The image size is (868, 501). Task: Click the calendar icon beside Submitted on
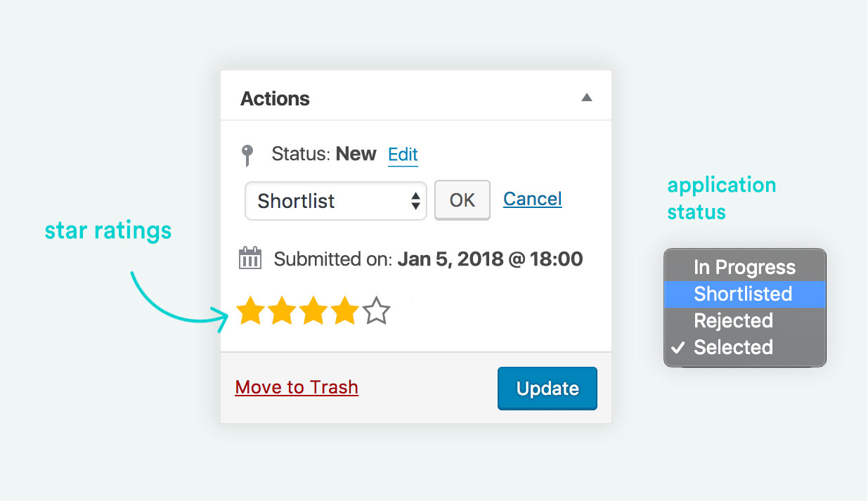250,259
